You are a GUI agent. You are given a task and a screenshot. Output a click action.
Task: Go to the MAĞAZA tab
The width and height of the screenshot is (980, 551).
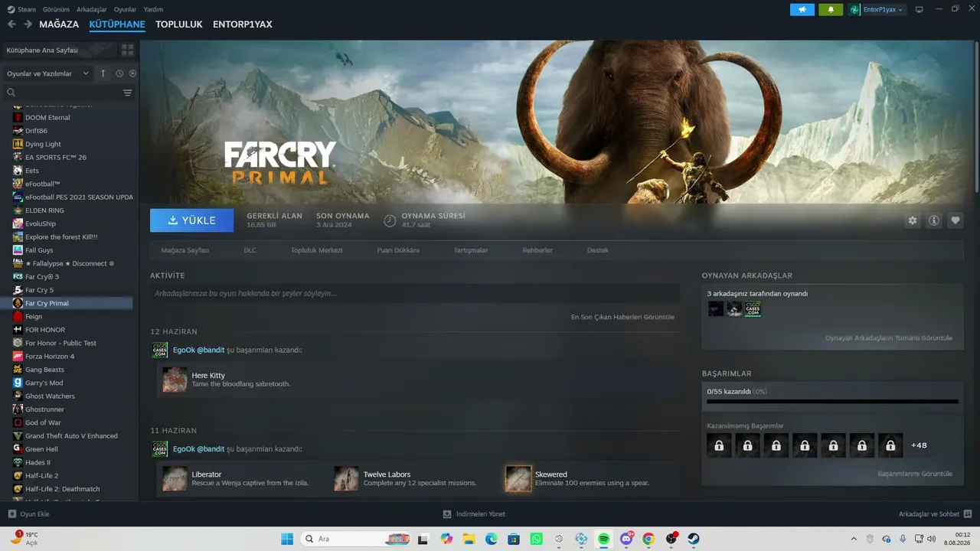tap(59, 24)
